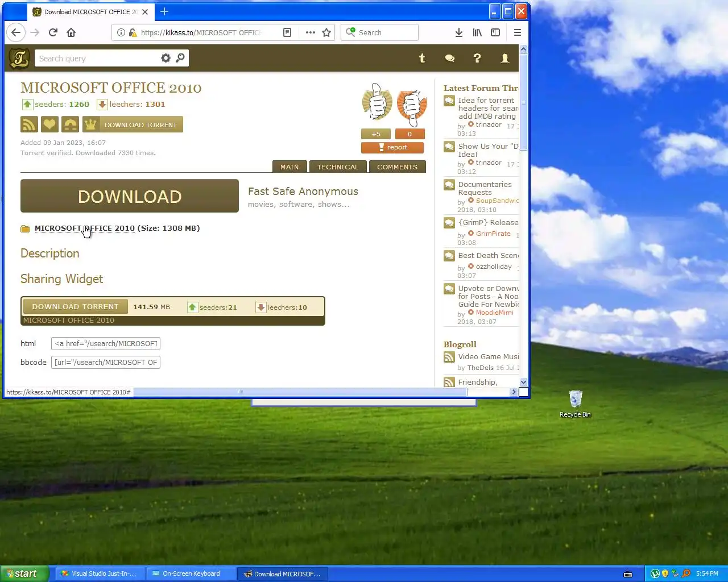The height and width of the screenshot is (582, 728).
Task: Open the Firefox library
Action: coord(477,32)
